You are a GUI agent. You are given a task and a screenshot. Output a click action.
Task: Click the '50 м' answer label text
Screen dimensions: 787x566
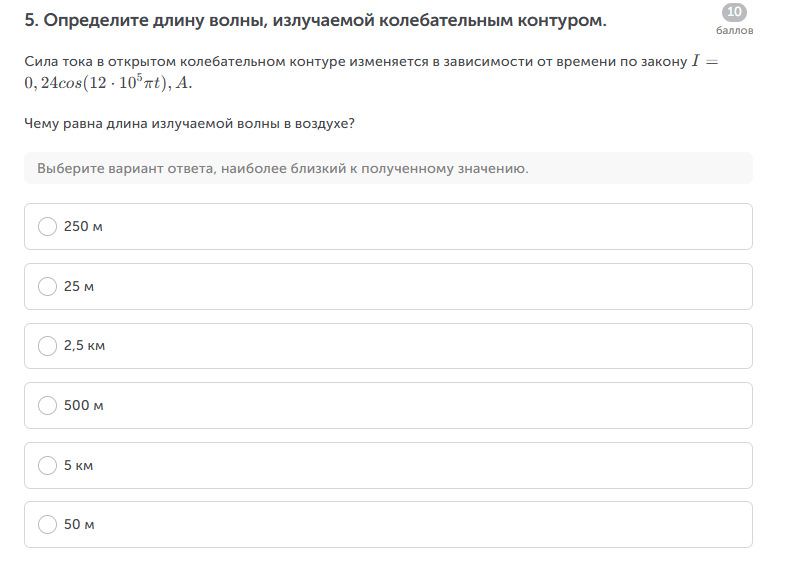coord(79,525)
